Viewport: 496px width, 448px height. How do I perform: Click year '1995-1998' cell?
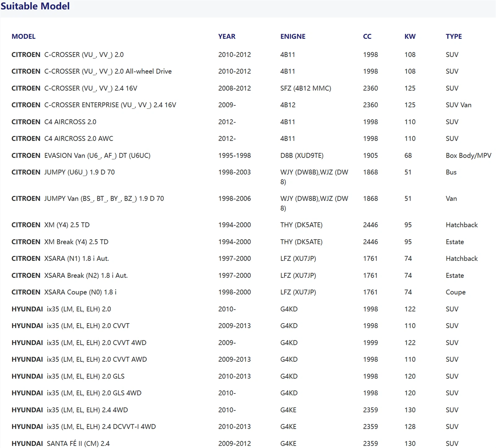click(x=234, y=156)
